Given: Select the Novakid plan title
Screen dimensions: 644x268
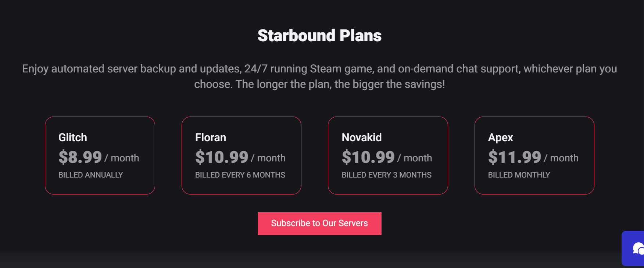Looking at the screenshot, I should (x=362, y=137).
